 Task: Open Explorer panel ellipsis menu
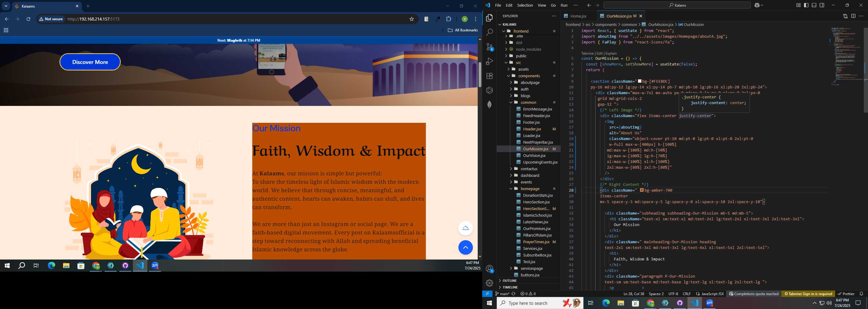554,16
